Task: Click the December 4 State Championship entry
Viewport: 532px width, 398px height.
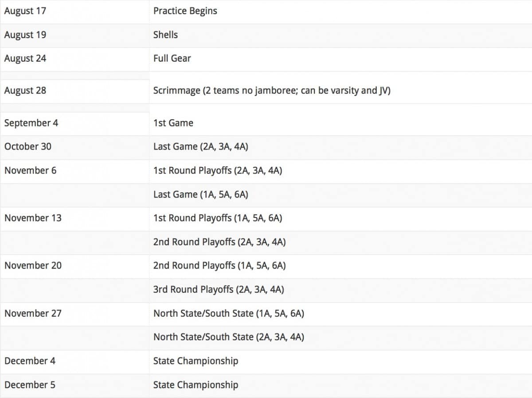Action: [196, 361]
